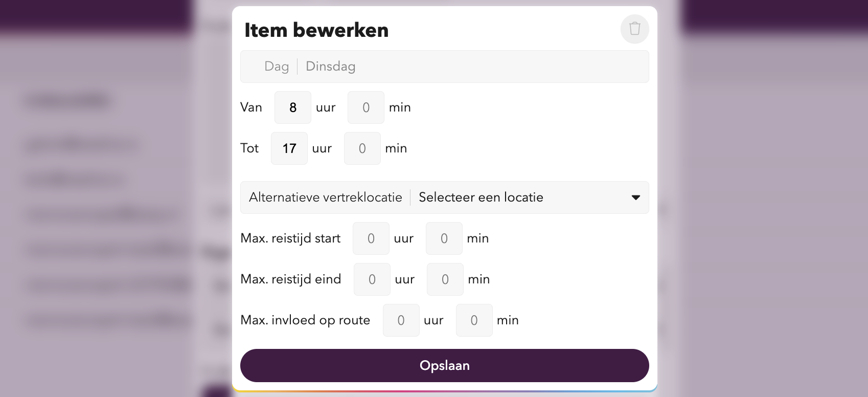Click Max. invloed op route minutes field

[474, 320]
